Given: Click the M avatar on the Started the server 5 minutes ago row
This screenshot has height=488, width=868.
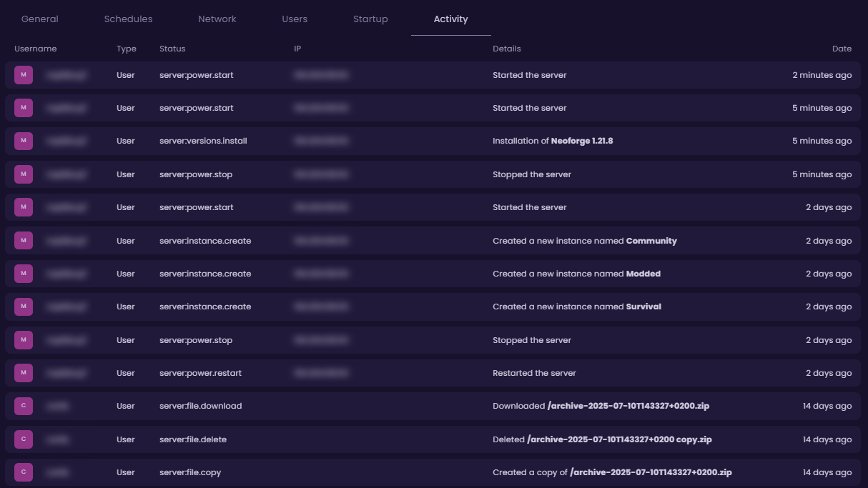Looking at the screenshot, I should point(24,108).
